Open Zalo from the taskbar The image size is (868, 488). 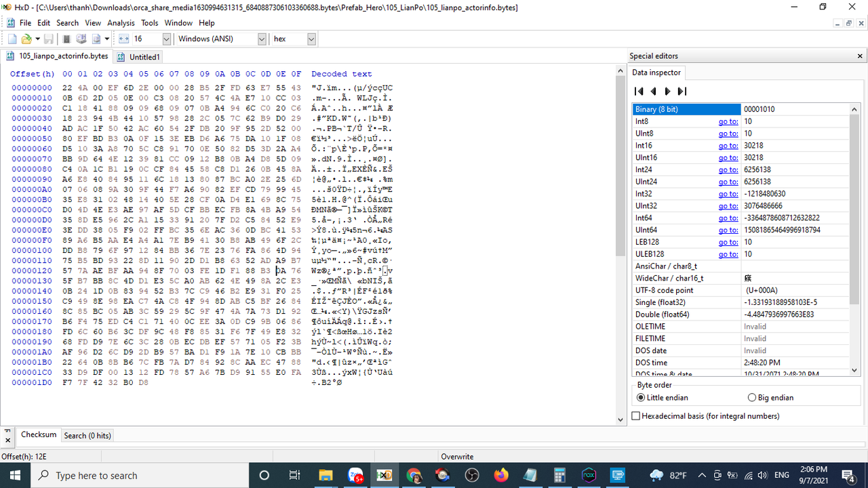355,475
